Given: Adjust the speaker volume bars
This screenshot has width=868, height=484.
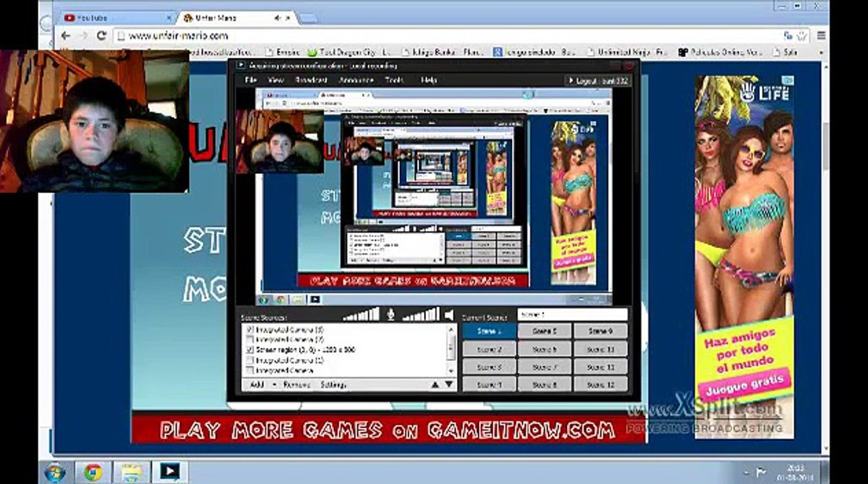Looking at the screenshot, I should [421, 314].
